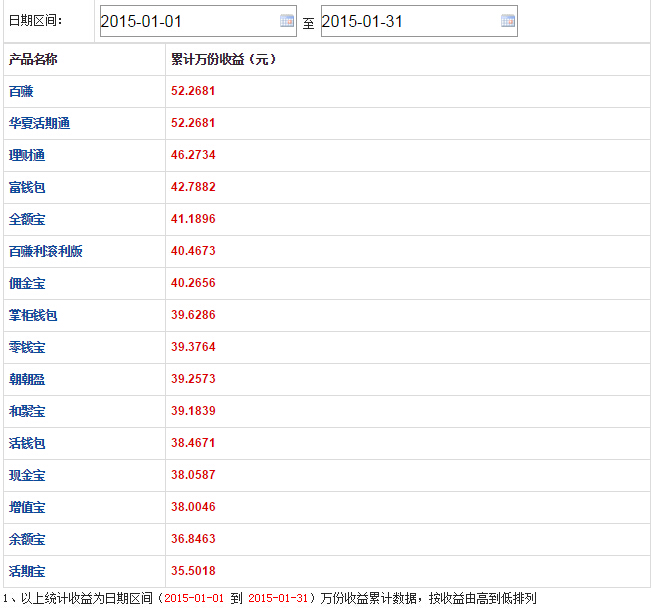Select the value 40.4673

193,251
